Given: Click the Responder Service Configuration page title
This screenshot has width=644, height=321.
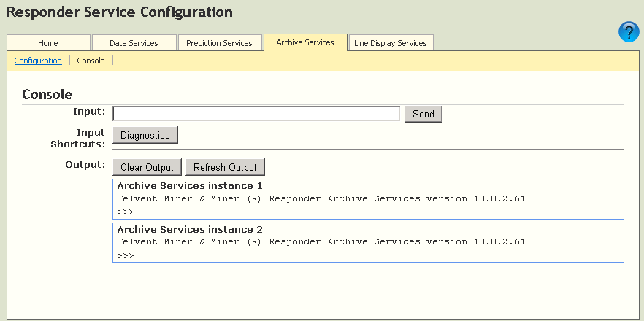Looking at the screenshot, I should coord(120,12).
